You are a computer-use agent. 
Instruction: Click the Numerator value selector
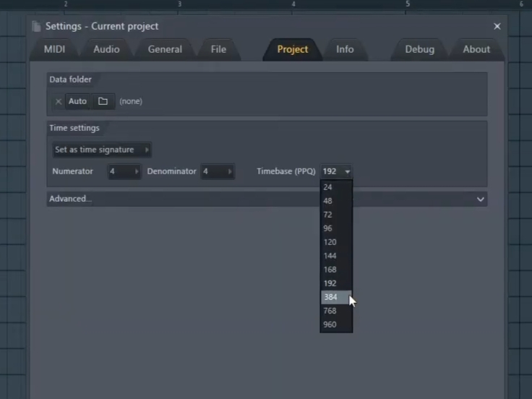click(x=124, y=171)
